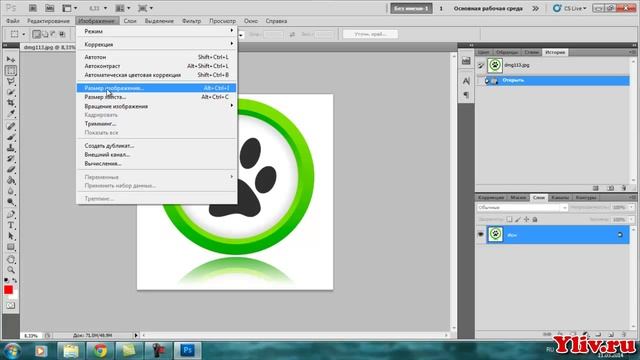Open the layer Opacity dropdown arrow

pyautogui.click(x=631, y=207)
